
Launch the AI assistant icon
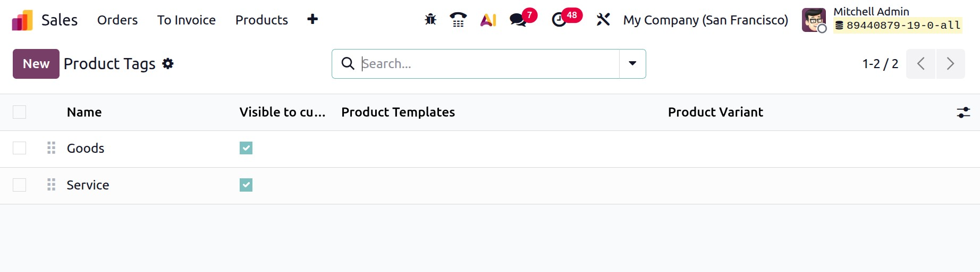(488, 20)
